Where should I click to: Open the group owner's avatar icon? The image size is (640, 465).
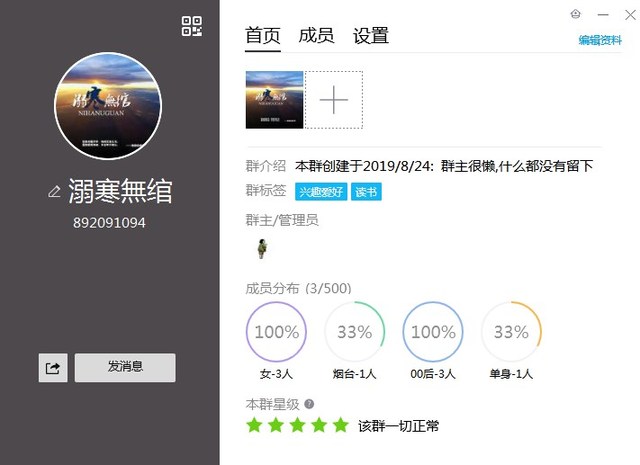coord(262,247)
